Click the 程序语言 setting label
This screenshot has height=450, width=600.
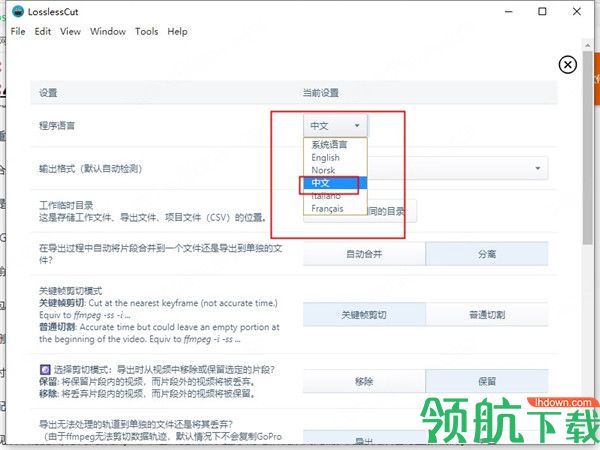pos(57,126)
